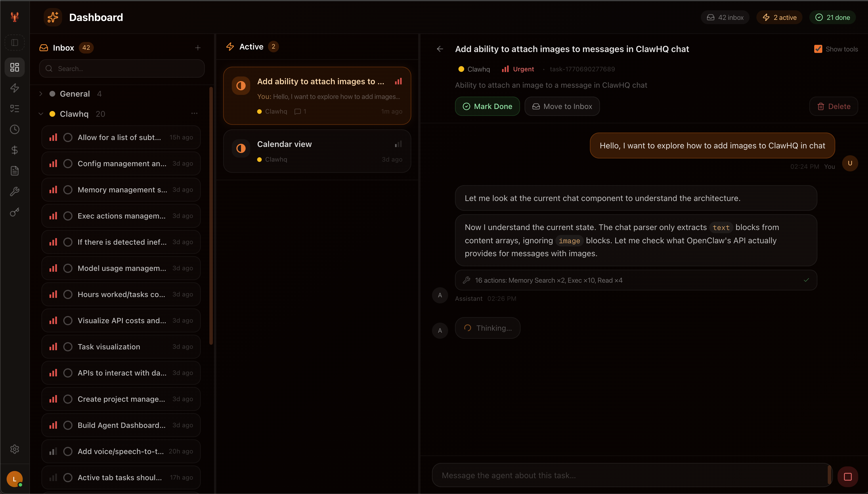The image size is (868, 494).
Task: Toggle completion circle on Calendar view card
Action: click(x=240, y=148)
